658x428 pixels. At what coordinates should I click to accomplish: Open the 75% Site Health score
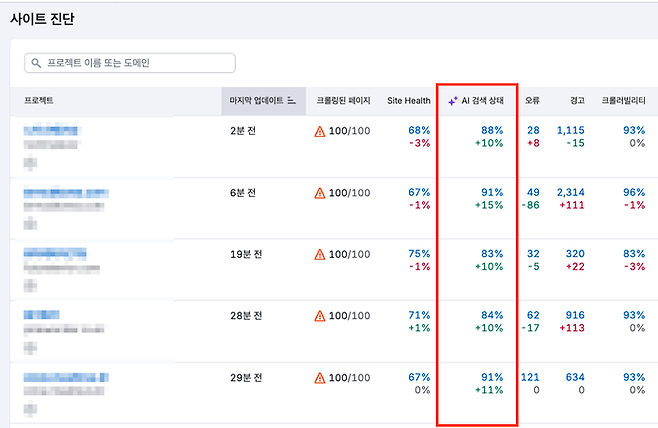419,254
